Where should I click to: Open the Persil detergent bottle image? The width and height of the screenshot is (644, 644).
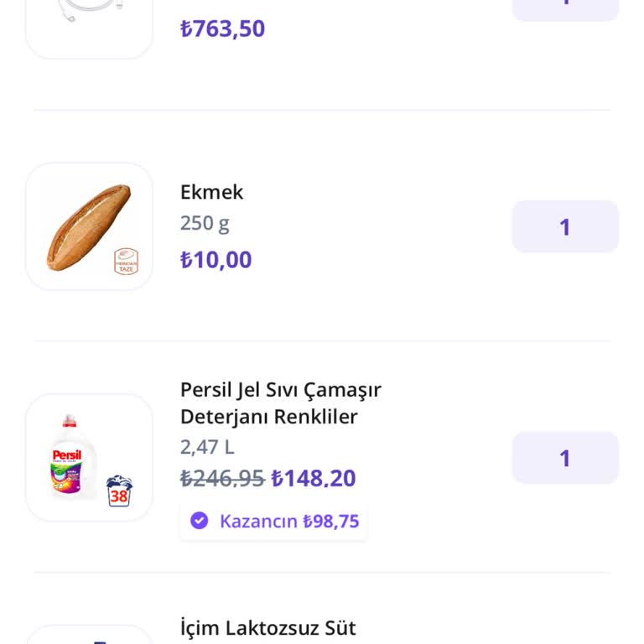pos(74,457)
